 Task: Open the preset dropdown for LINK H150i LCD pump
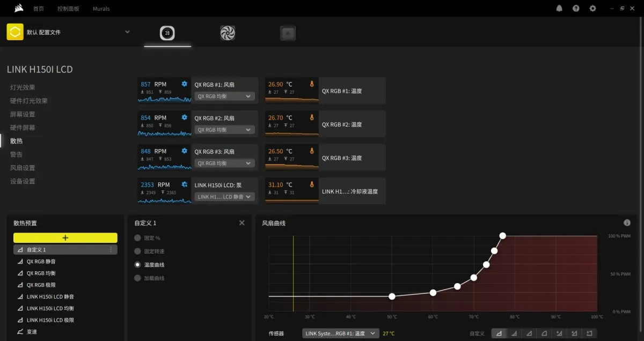(x=224, y=197)
